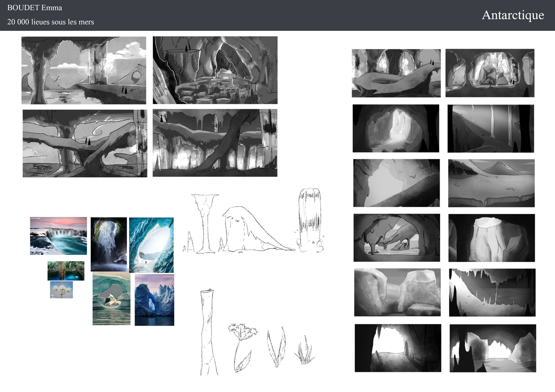Open thumbnail of stalactites hanging over lake
555x392 pixels.
coord(493,292)
